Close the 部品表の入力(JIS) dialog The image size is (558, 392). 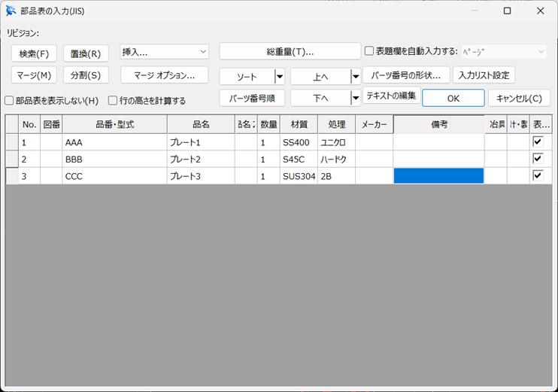[x=540, y=11]
